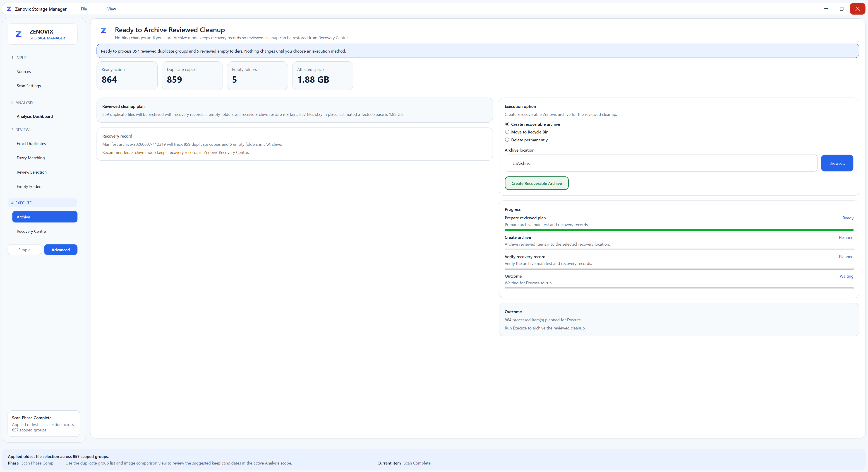Click the Outcome step progress bar
Screen dimensions: 868x472
(x=679, y=288)
